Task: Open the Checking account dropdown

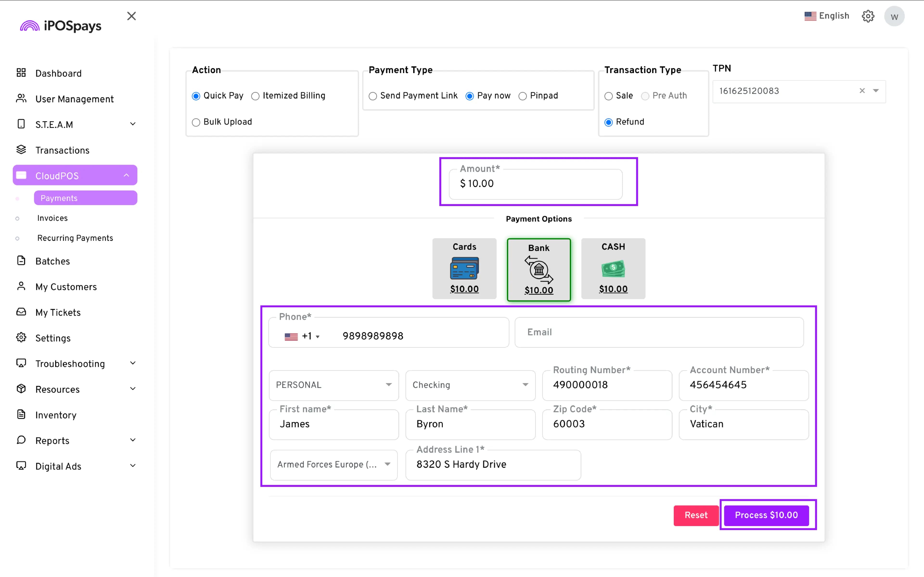Action: [x=470, y=385]
